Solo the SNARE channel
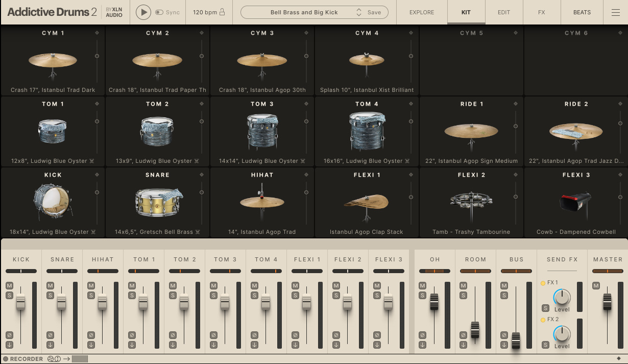This screenshot has width=628, height=364. coord(50,295)
